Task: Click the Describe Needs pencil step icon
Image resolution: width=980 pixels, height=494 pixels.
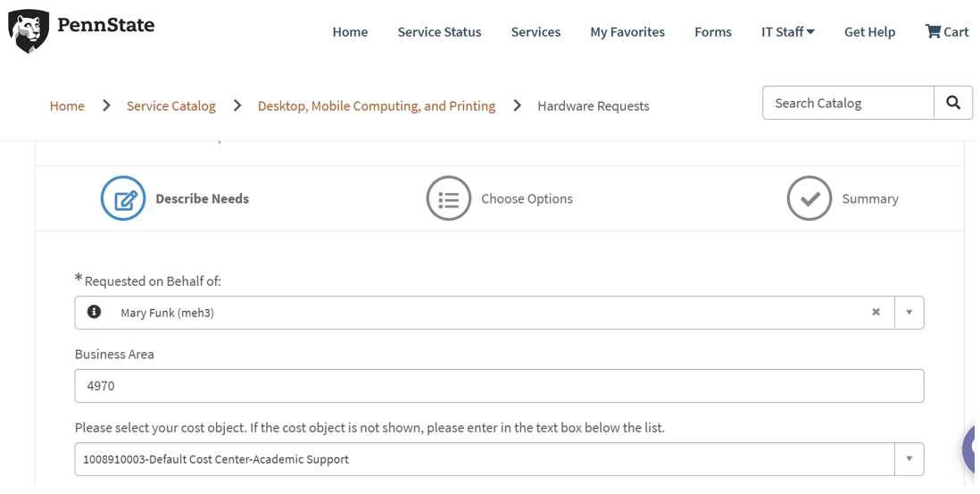Action: [123, 198]
